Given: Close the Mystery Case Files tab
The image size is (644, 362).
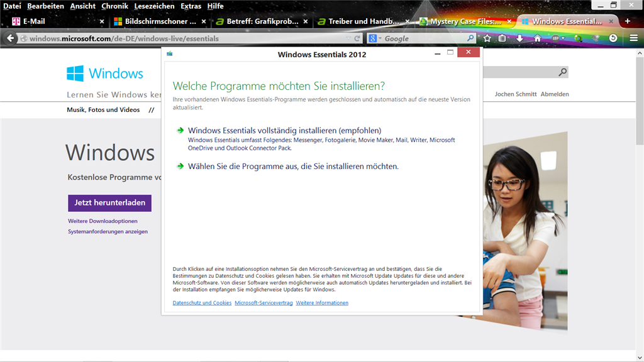Looking at the screenshot, I should pyautogui.click(x=509, y=21).
